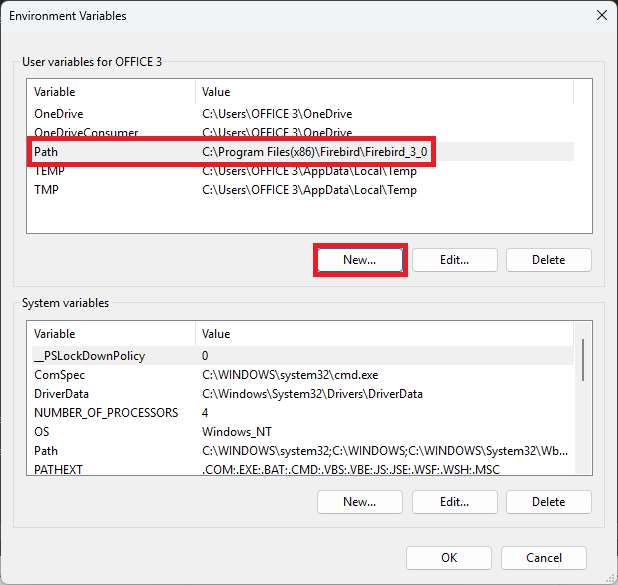Sort user variables by Variable column header
618x585 pixels.
click(x=110, y=92)
